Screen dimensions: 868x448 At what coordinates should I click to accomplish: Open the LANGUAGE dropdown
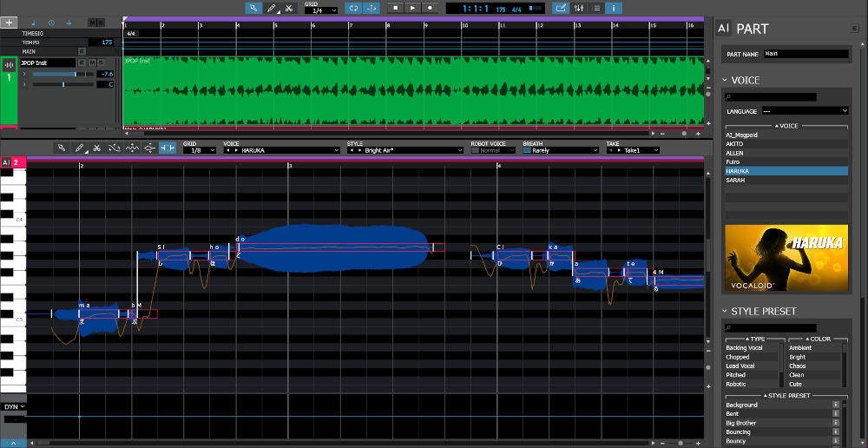[x=805, y=111]
